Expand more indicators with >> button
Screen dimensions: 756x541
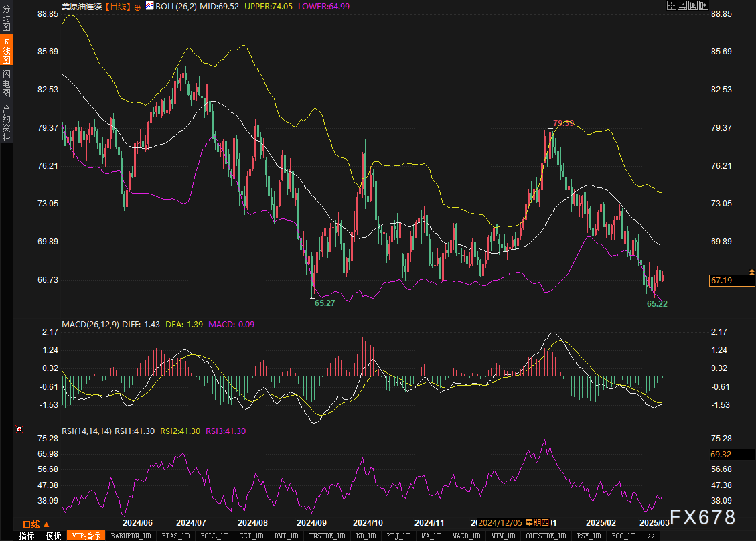[650, 536]
